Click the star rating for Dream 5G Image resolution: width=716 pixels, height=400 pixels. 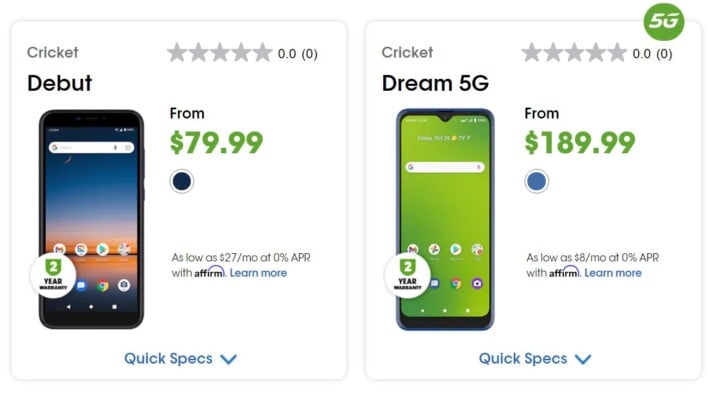(574, 53)
